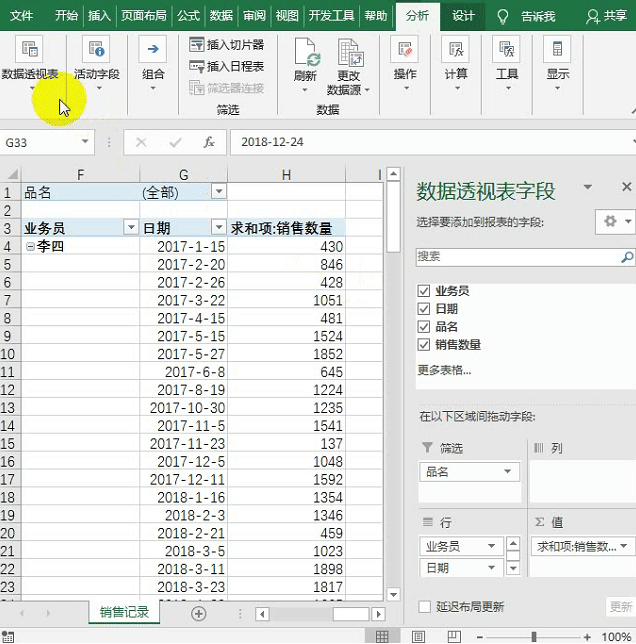
Task: Insert a timeline with 插入日程表
Action: [x=226, y=66]
